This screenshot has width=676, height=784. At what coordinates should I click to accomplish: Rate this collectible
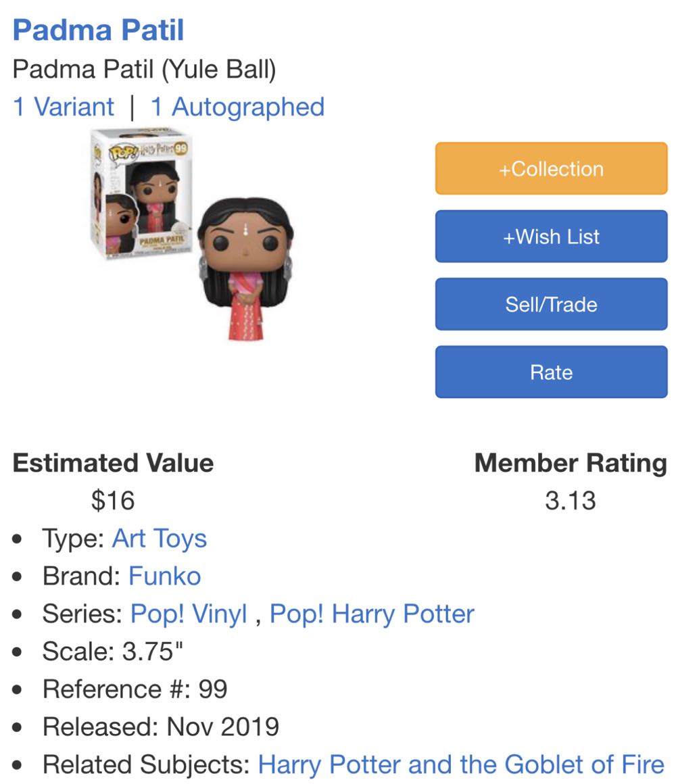(x=550, y=371)
